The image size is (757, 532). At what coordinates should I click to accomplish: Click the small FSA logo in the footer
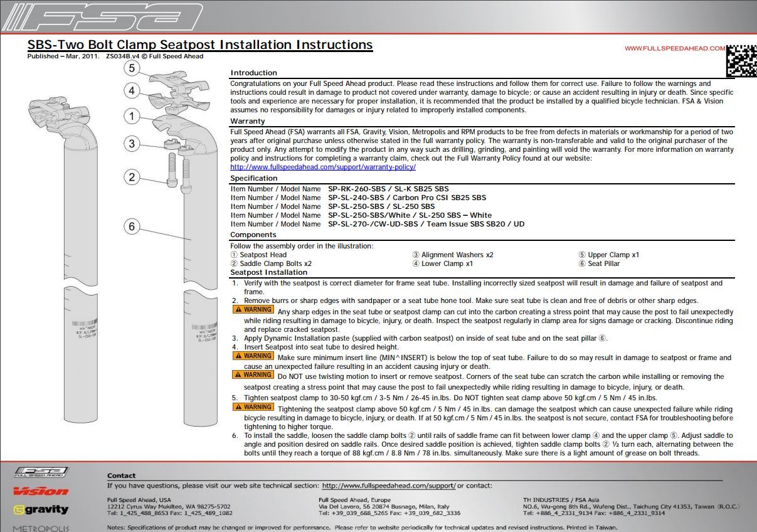pos(41,472)
